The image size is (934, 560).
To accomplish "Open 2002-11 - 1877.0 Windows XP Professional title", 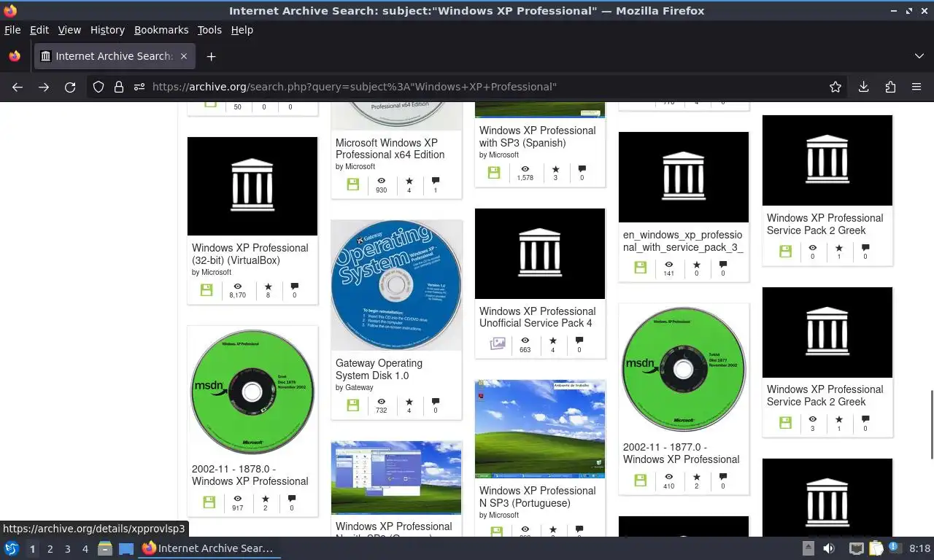I will click(x=682, y=453).
